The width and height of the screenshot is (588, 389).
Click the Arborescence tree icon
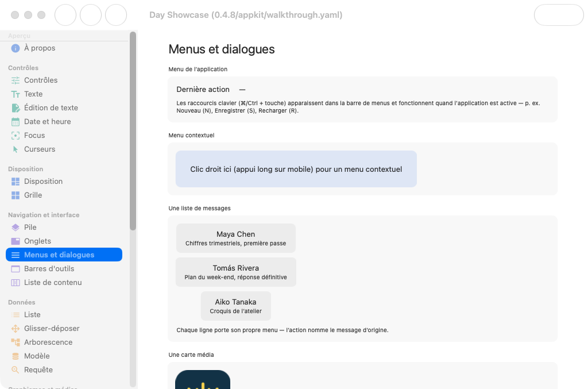coord(16,342)
